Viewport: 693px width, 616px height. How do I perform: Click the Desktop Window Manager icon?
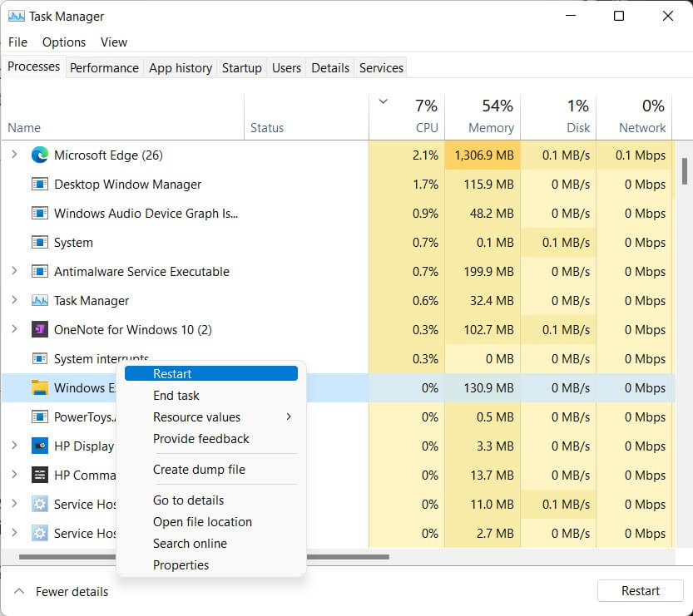point(40,184)
